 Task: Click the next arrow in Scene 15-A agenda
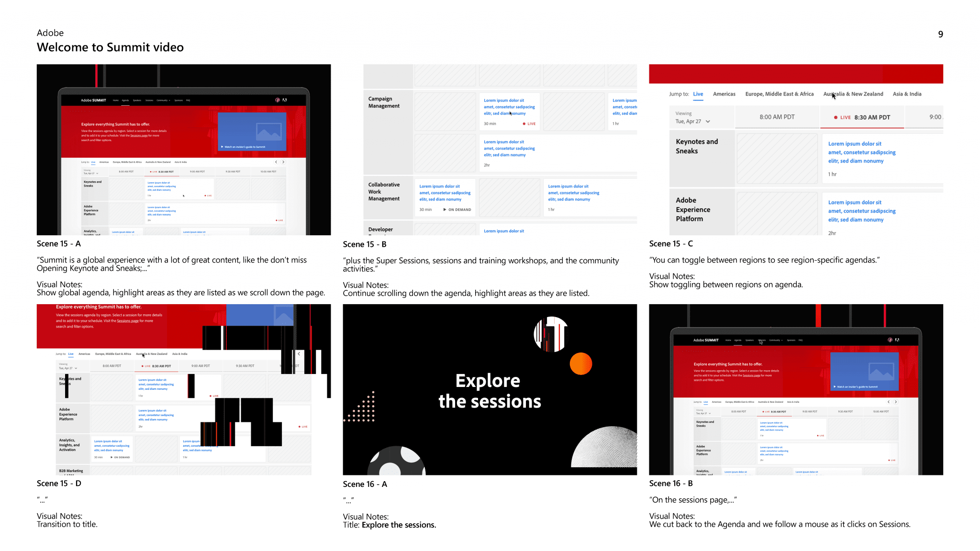tap(283, 162)
